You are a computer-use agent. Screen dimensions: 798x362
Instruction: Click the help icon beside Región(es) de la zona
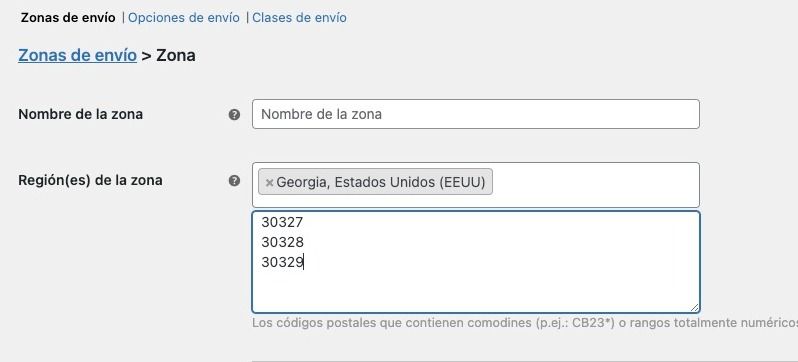(234, 180)
